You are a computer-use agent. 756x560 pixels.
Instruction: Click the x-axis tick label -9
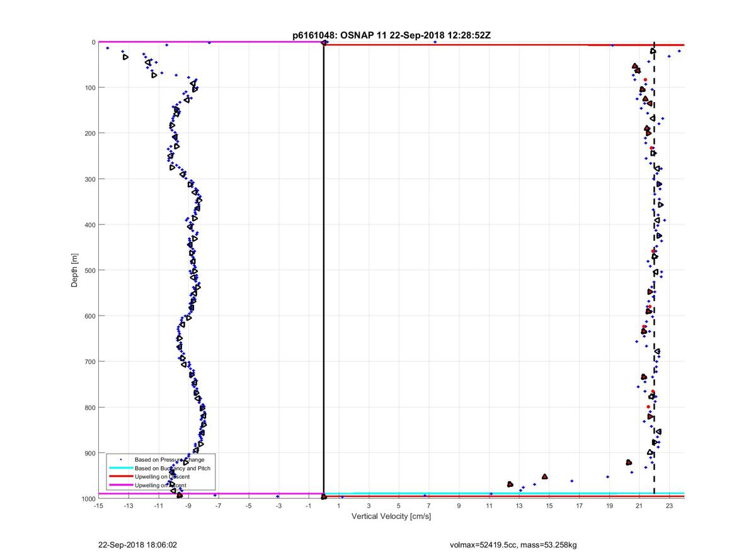point(188,506)
